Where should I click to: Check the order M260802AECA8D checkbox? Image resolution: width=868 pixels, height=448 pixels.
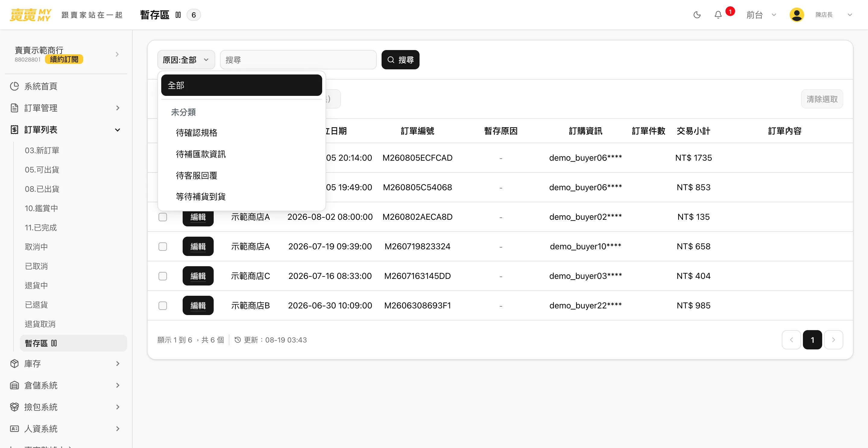(x=163, y=217)
